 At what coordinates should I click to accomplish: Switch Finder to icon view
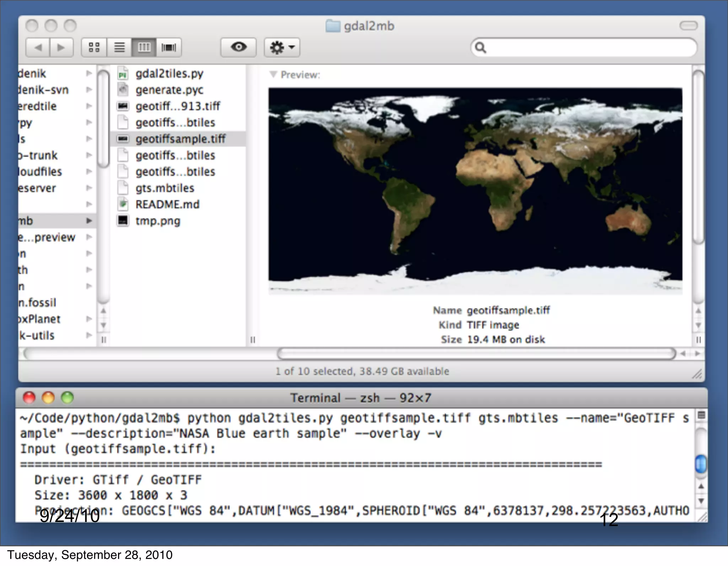click(94, 47)
